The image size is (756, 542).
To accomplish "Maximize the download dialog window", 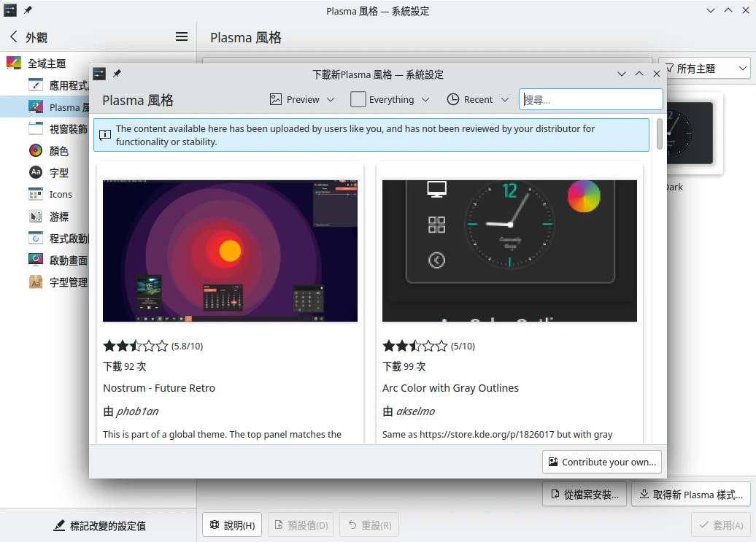I will click(639, 74).
